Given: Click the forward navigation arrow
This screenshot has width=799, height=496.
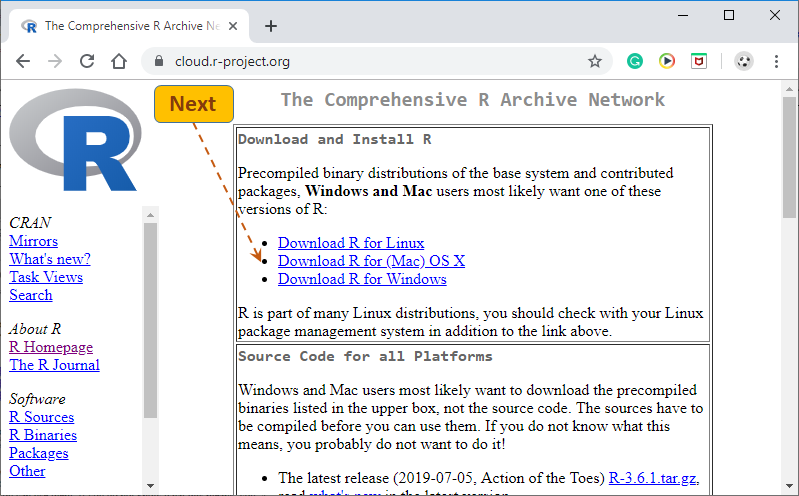Looking at the screenshot, I should 55,61.
